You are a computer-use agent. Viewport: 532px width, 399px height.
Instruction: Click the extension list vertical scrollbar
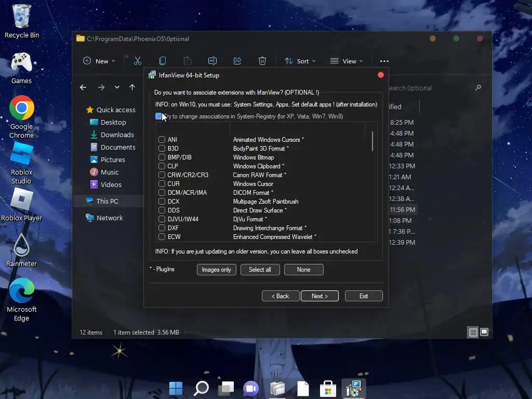tap(373, 141)
